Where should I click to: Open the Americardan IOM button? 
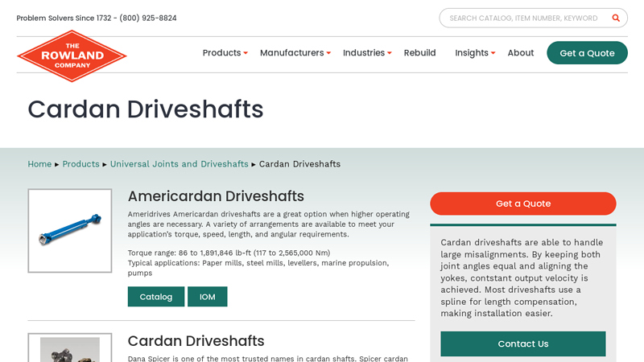pos(208,297)
